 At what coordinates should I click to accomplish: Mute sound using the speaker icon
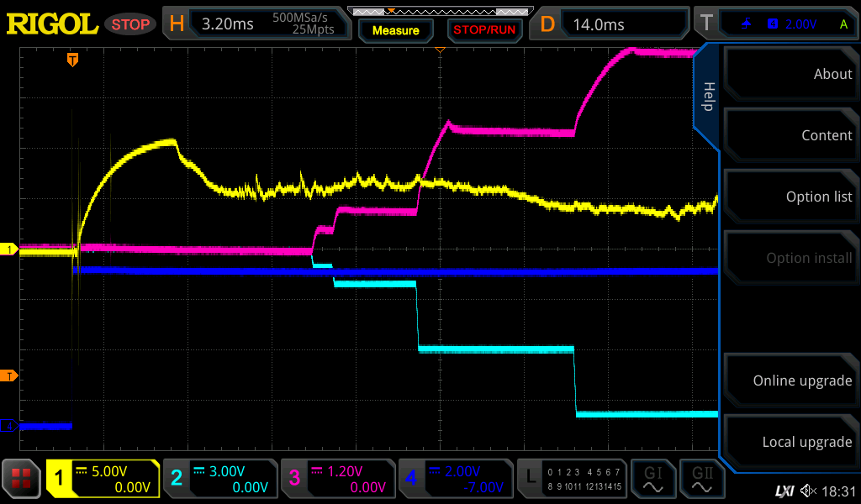[x=808, y=490]
